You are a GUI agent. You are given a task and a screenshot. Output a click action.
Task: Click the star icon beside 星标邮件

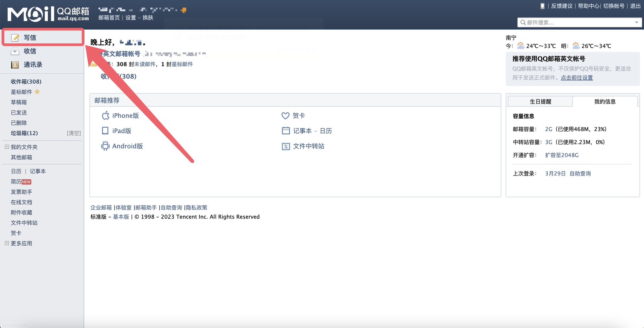click(37, 91)
